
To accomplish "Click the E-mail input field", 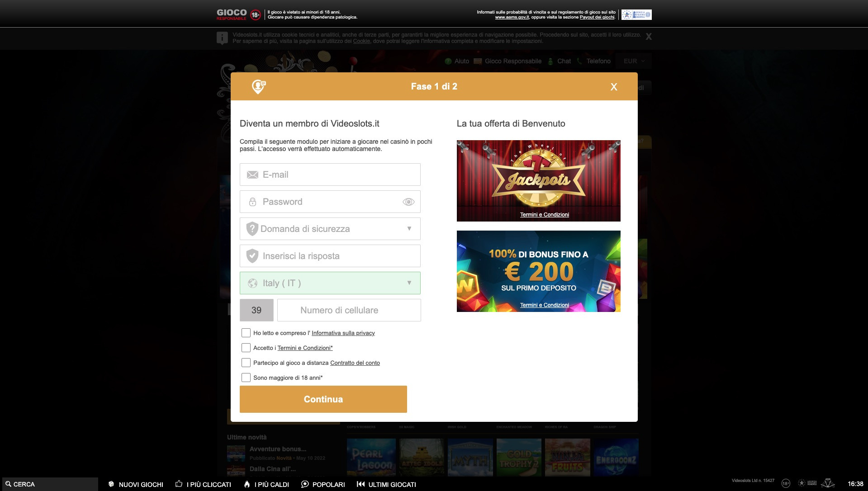I will tap(330, 174).
